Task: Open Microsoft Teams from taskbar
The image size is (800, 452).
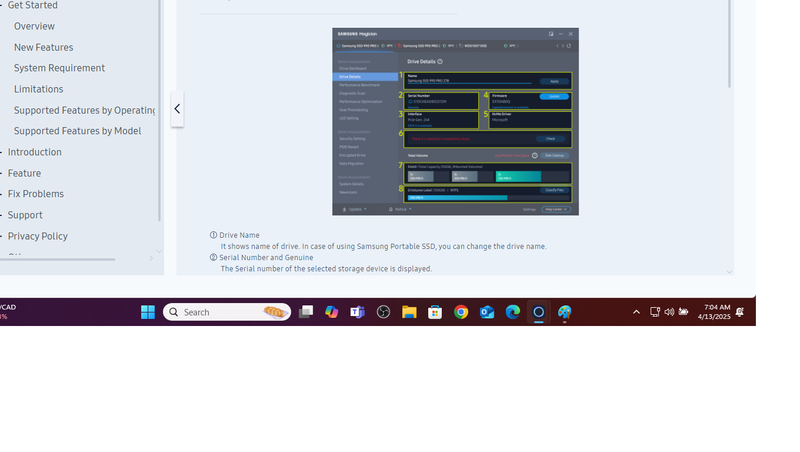Action: click(357, 312)
